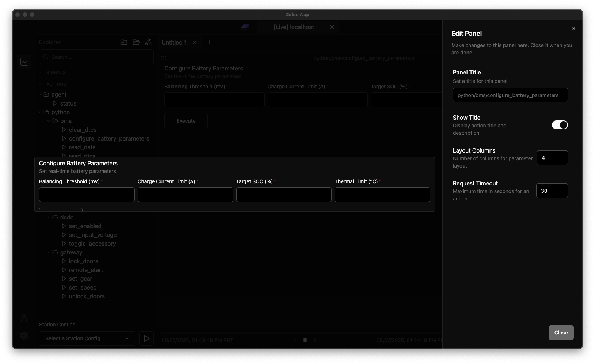Add a new tab with plus icon
Viewport: 595px width, 364px height.
210,42
